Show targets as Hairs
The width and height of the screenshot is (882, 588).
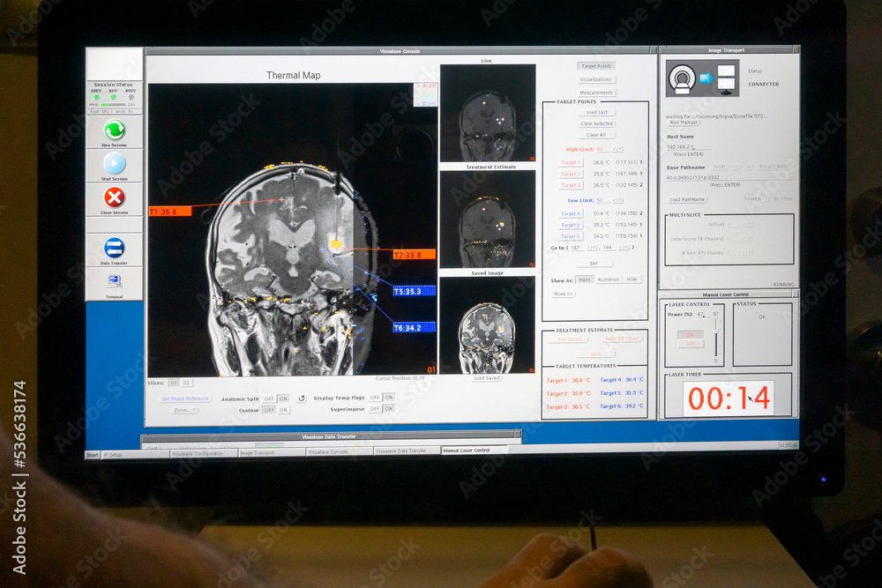point(585,279)
